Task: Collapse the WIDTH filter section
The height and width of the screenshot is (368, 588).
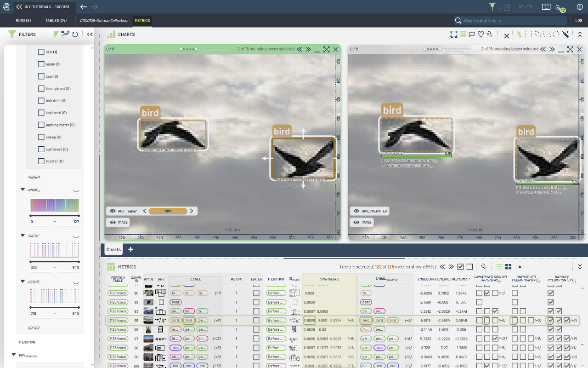Action: [x=23, y=236]
